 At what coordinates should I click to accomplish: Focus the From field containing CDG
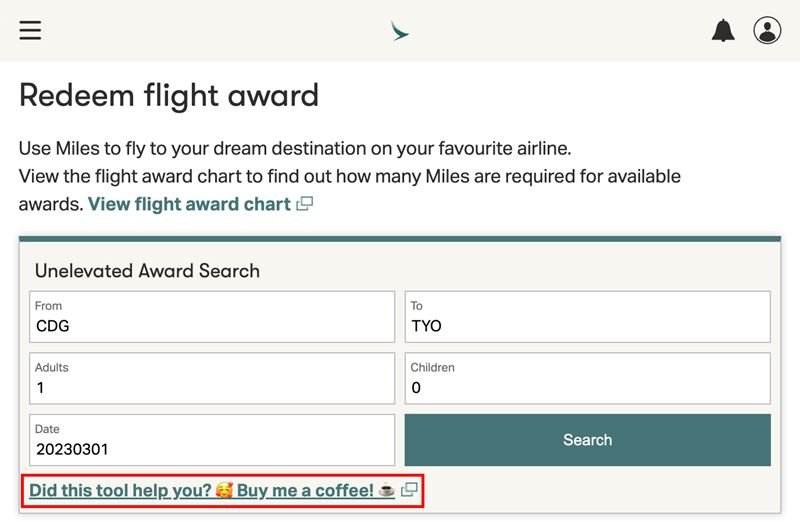(212, 317)
